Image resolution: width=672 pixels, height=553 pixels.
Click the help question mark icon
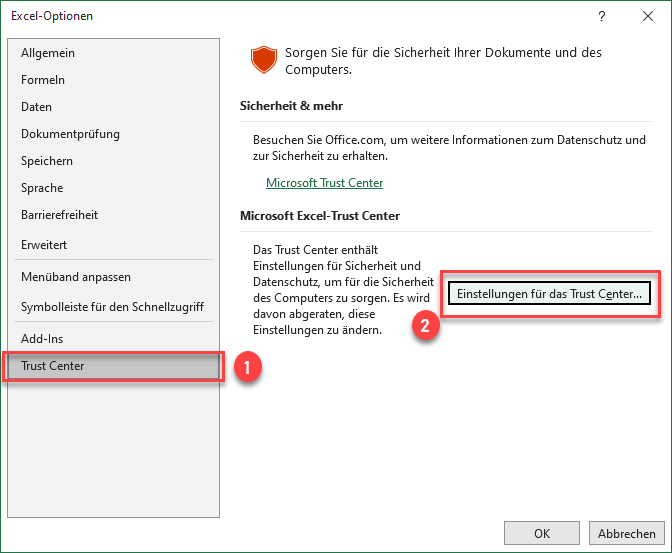pyautogui.click(x=602, y=16)
